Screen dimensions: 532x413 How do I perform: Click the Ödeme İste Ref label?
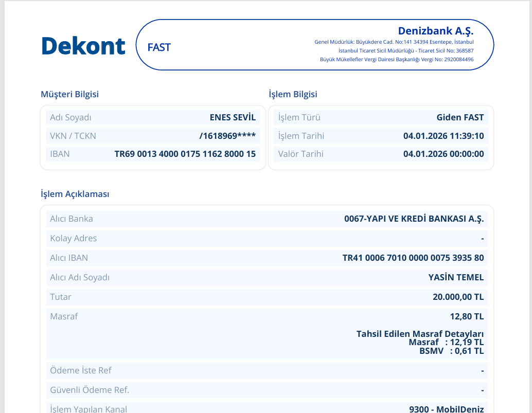81,370
